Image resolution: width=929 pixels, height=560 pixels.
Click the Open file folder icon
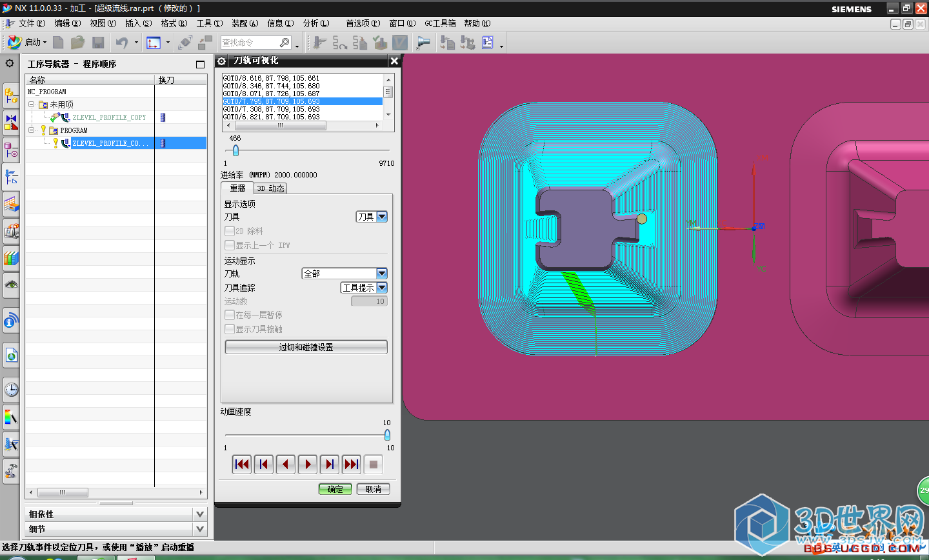point(78,43)
